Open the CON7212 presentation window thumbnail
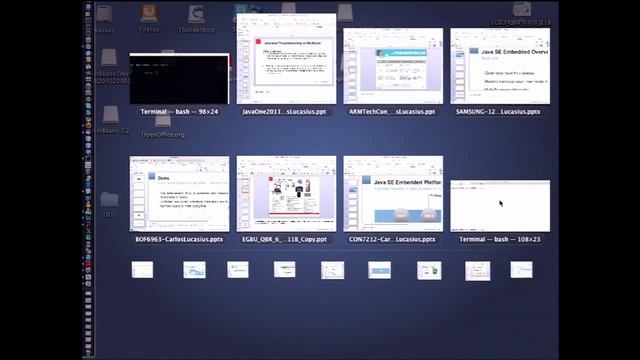The image size is (640, 360). pyautogui.click(x=393, y=193)
